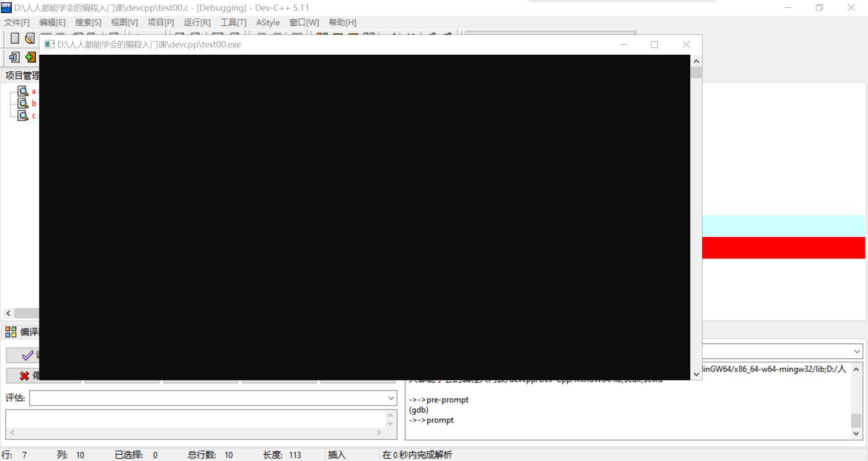Screen dimensions: 868x461
Task: Open the 工具[T] menu
Action: click(x=233, y=23)
